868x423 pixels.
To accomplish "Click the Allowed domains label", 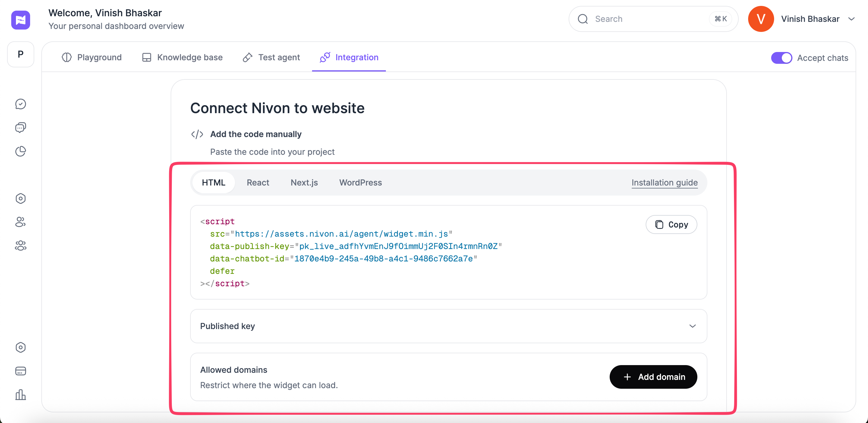I will pyautogui.click(x=234, y=370).
